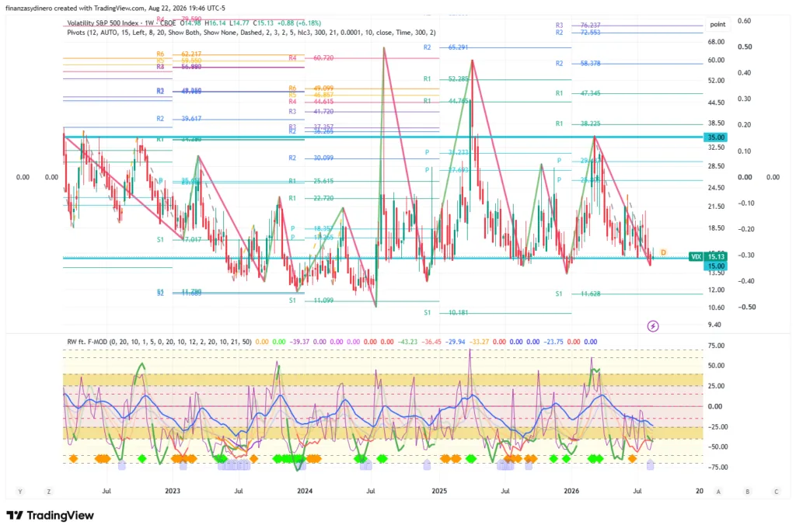Click 9.40 on the price scale
796x532 pixels.
[x=714, y=325]
